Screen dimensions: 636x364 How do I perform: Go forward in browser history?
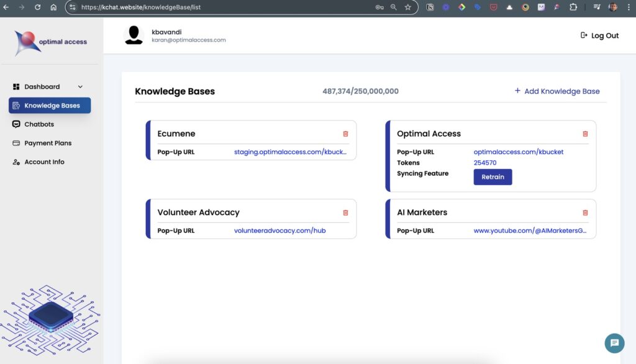point(22,7)
